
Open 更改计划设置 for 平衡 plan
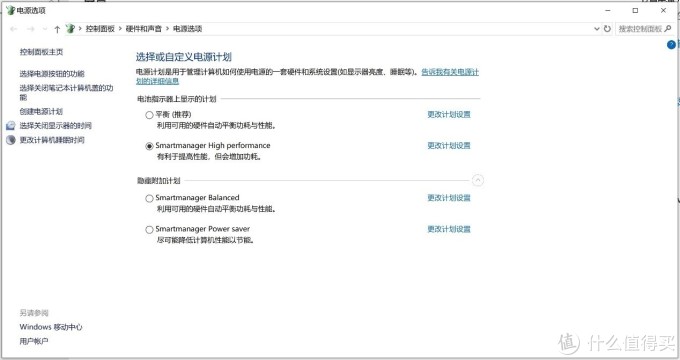click(449, 115)
